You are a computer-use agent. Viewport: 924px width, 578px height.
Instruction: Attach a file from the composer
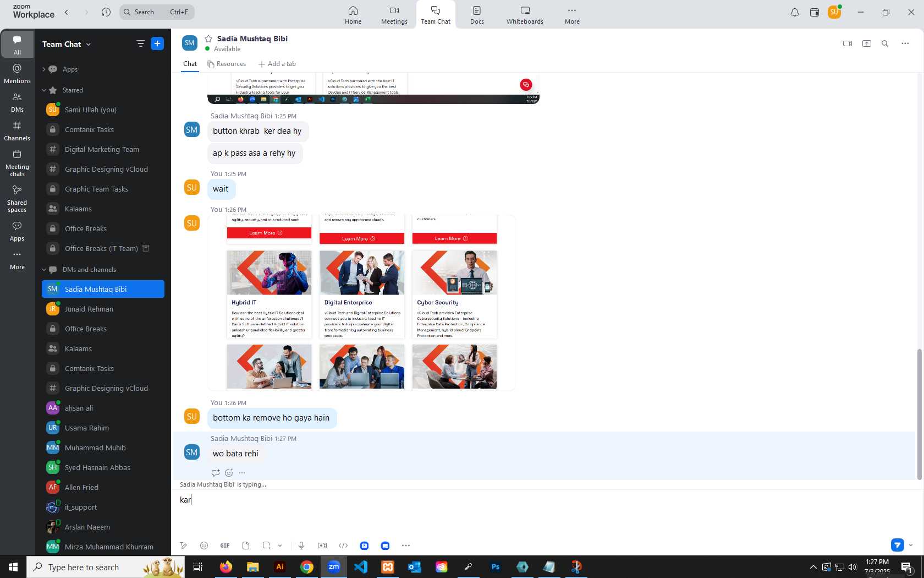[246, 546]
